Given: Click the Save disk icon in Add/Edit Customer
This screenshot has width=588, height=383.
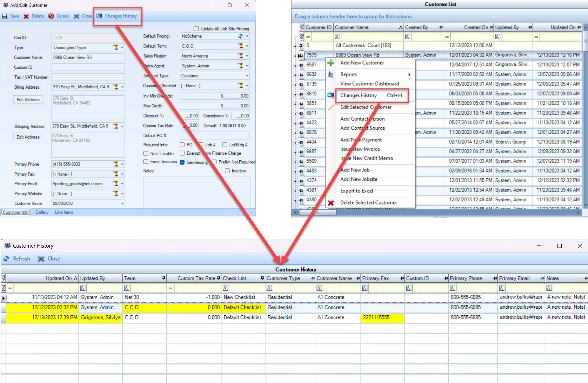Looking at the screenshot, I should tap(5, 16).
